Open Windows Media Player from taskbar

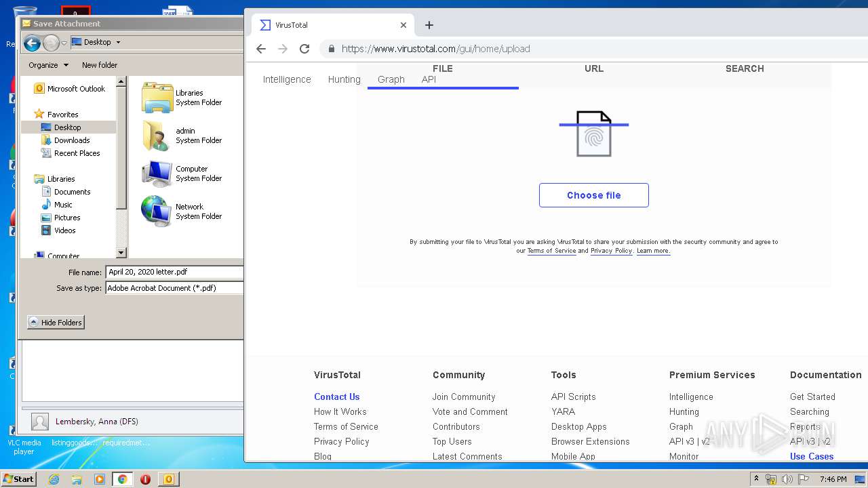[x=100, y=479]
